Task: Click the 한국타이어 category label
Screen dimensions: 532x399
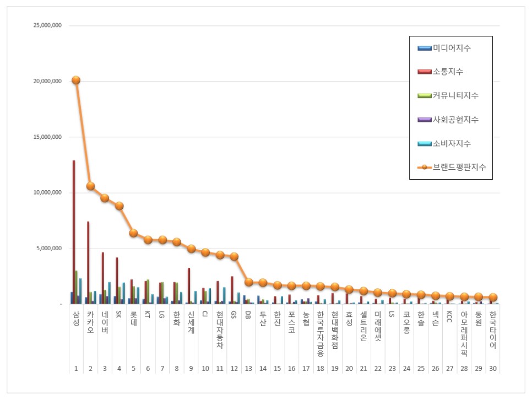Action: 493,330
